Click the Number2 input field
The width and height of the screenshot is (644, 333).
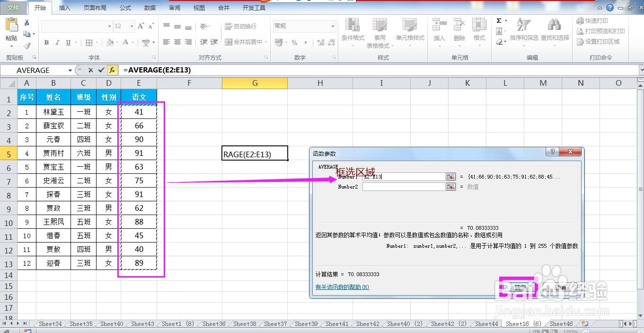[x=404, y=187]
